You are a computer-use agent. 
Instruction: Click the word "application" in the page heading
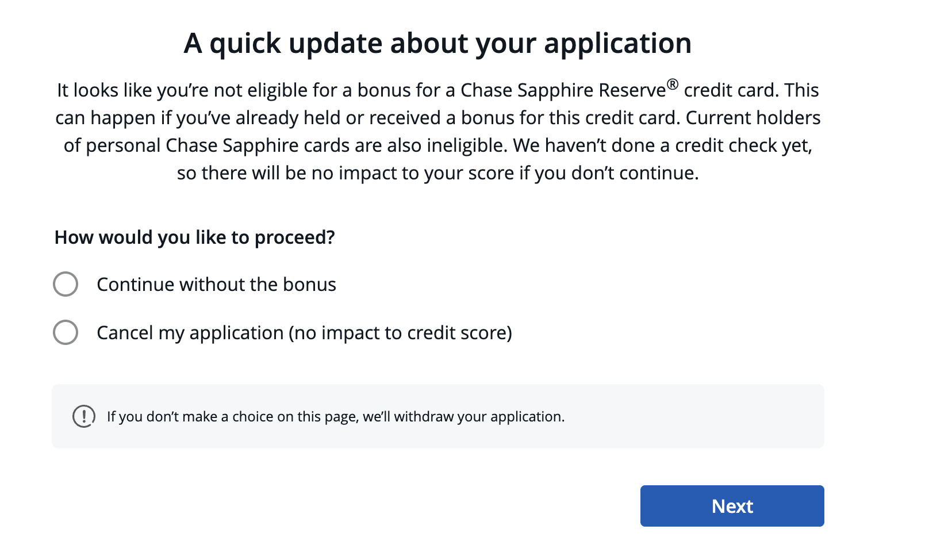click(617, 43)
